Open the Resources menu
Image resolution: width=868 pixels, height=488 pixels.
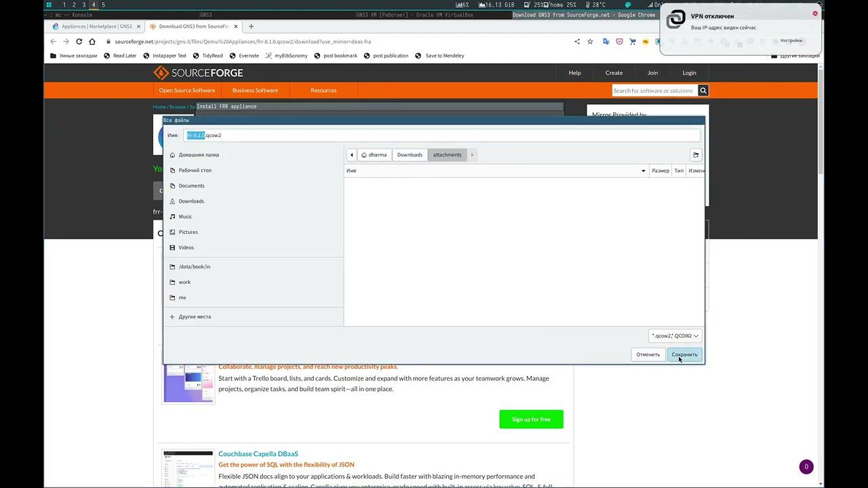tap(323, 90)
